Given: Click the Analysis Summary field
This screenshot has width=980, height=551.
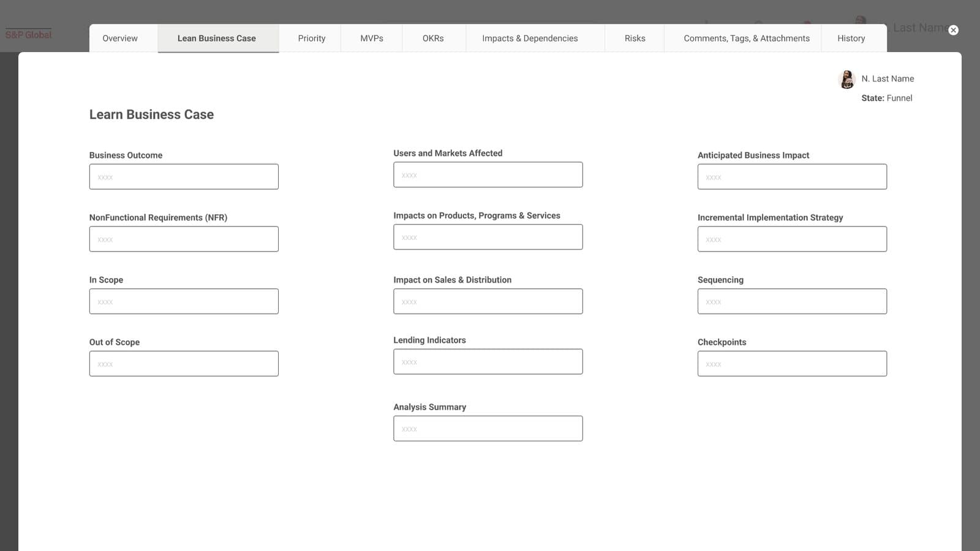Looking at the screenshot, I should (x=488, y=429).
